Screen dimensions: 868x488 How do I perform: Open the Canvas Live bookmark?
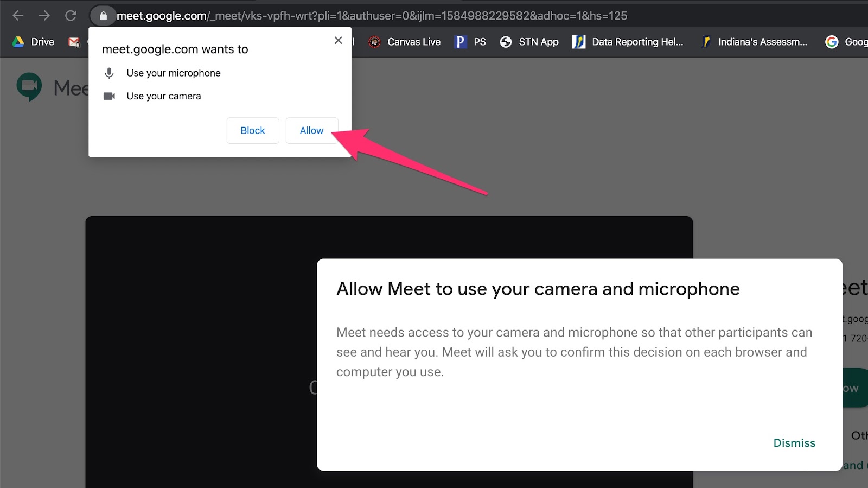click(404, 42)
